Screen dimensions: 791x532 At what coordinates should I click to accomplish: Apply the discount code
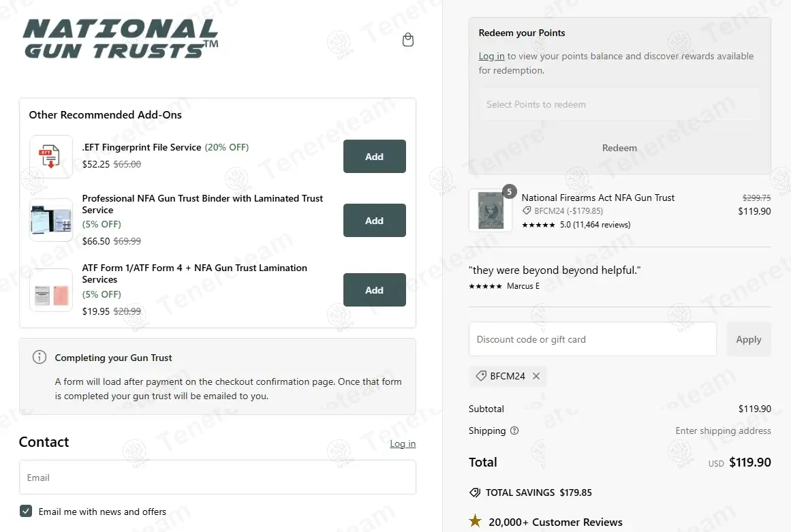coord(748,339)
